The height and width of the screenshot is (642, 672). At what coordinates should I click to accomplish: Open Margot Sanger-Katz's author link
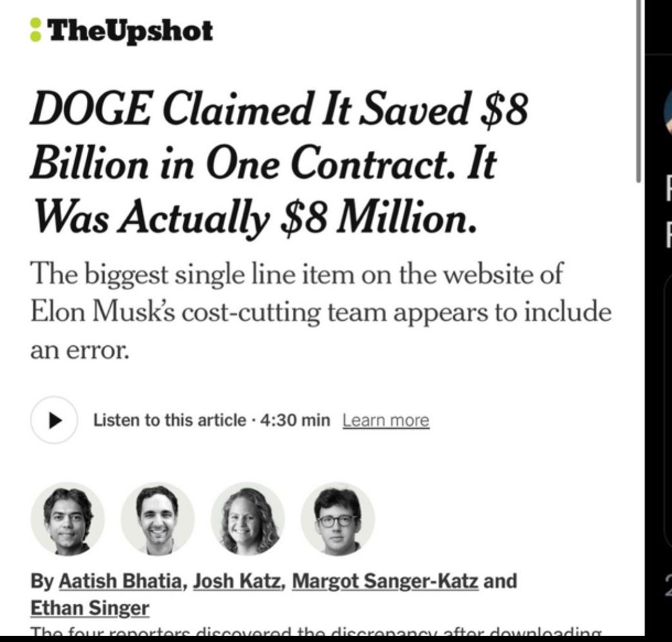point(385,581)
